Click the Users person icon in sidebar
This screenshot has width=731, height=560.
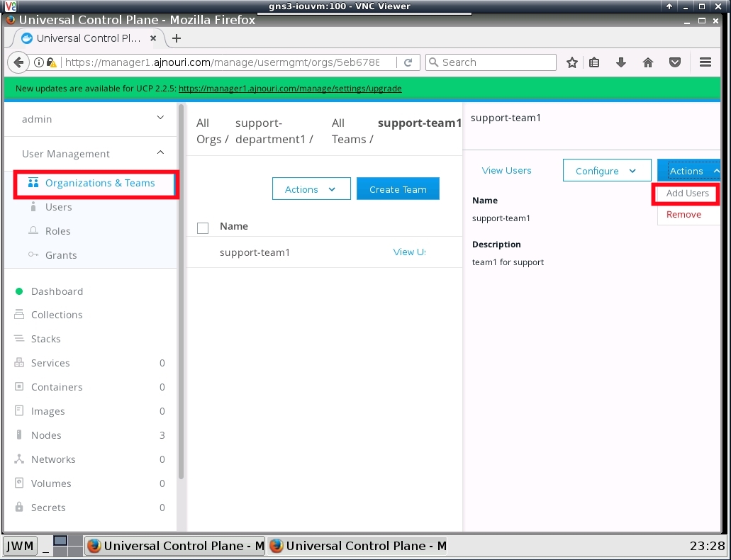[x=33, y=206]
